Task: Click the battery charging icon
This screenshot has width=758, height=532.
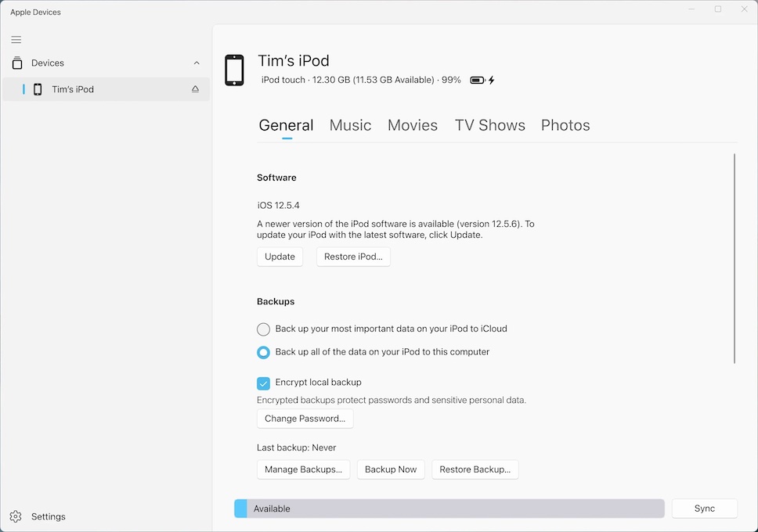Action: (x=482, y=80)
